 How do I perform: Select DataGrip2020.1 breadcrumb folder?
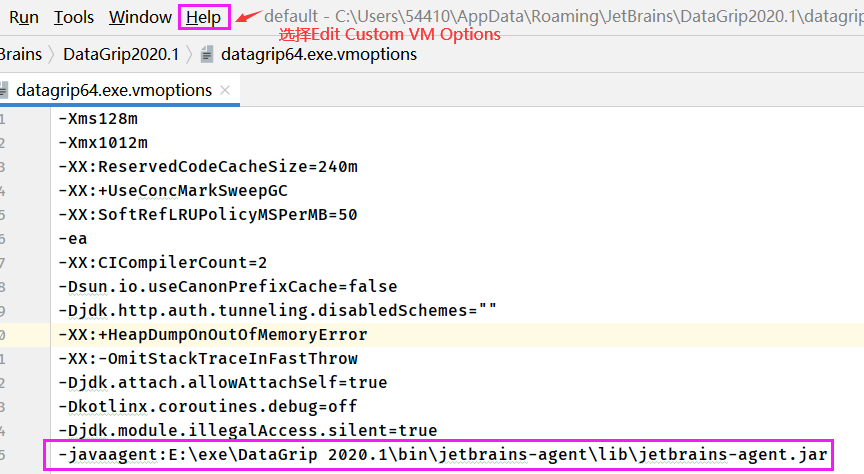[x=121, y=54]
